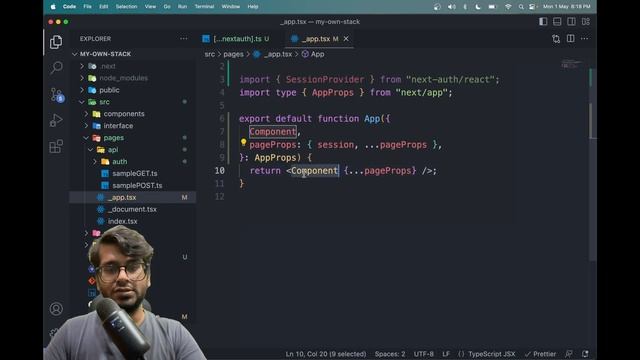Close the _app.tsx tab
The width and height of the screenshot is (640, 360).
(346, 38)
